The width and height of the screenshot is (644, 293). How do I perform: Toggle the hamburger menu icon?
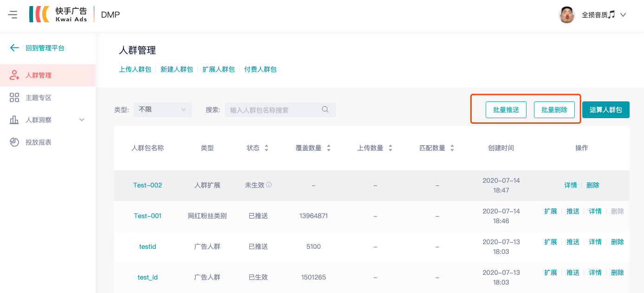[13, 15]
